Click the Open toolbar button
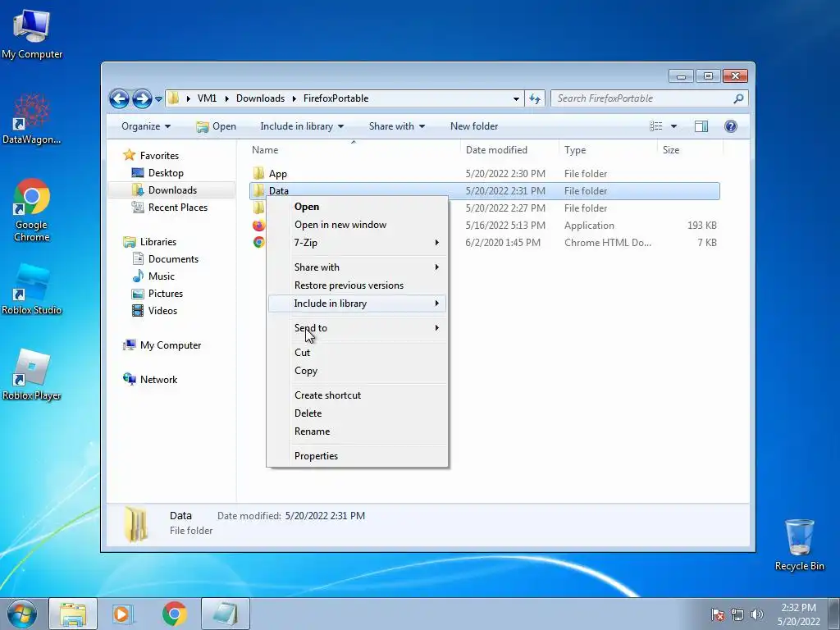Screen dimensions: 840x630 click(x=216, y=126)
